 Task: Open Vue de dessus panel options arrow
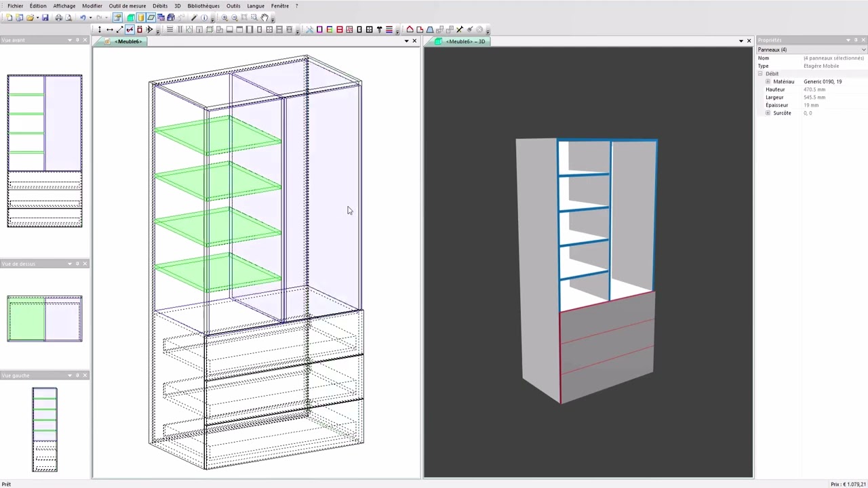click(x=69, y=264)
